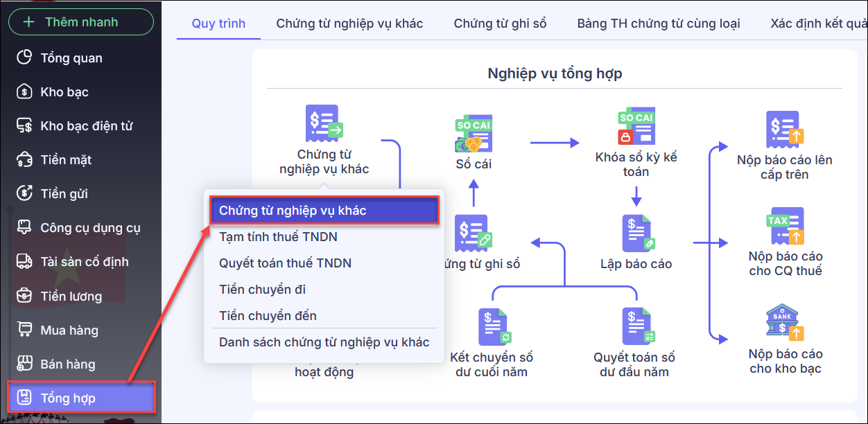Open the Kho bạc sidebar icon
Screen dimensions: 868x424
point(24,91)
